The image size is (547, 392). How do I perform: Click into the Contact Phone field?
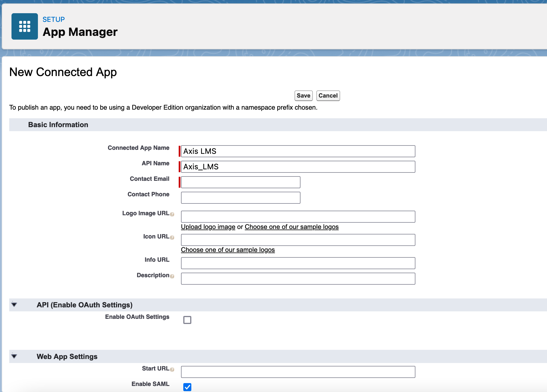[x=240, y=198]
